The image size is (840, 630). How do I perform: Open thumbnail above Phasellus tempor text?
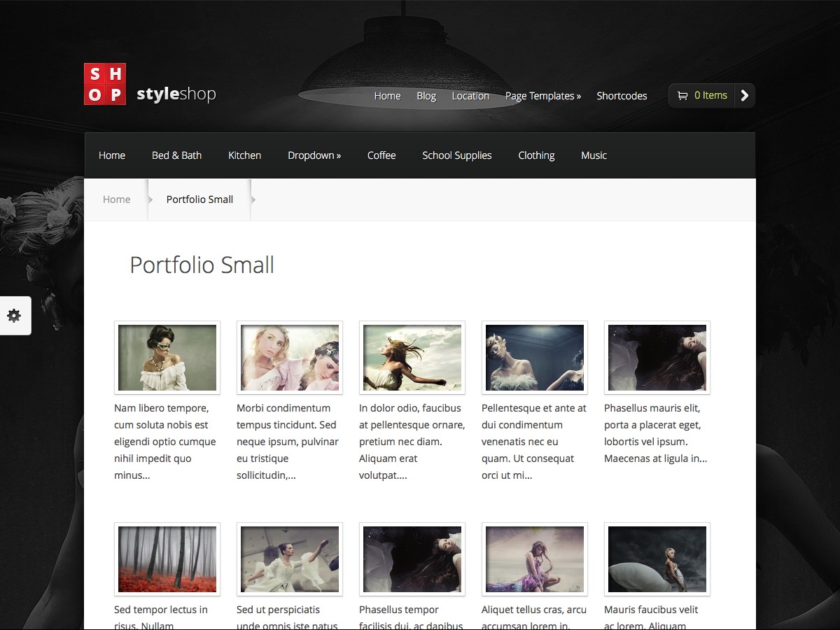412,559
